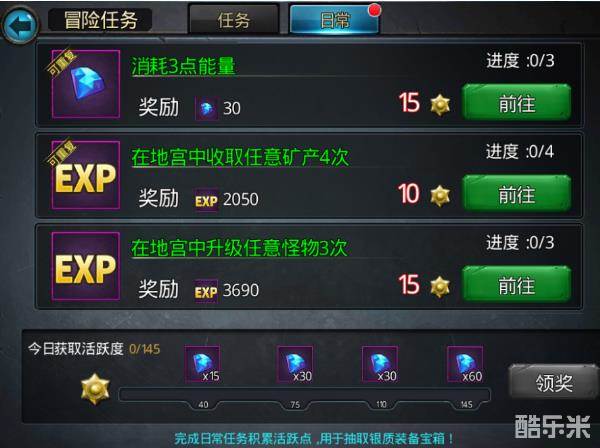Open the 任务 tab
This screenshot has width=600, height=448.
coord(233,20)
